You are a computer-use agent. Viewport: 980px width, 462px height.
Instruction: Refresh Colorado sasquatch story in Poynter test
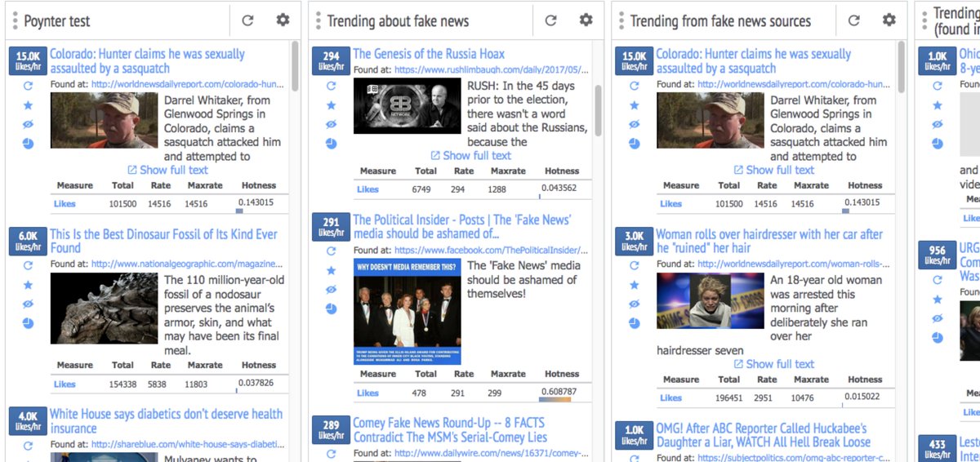tap(28, 86)
